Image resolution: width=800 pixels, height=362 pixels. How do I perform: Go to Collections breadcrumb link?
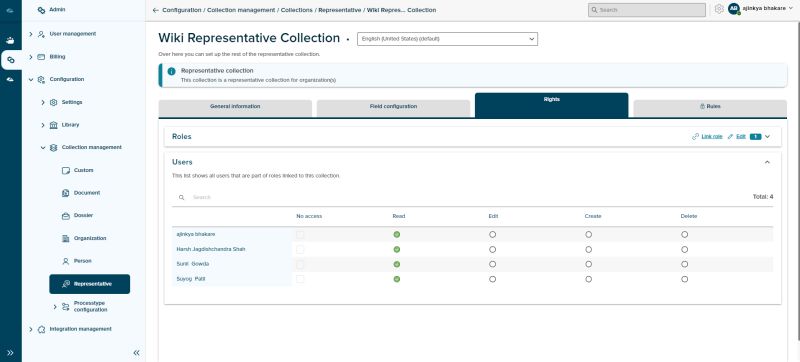tap(296, 10)
